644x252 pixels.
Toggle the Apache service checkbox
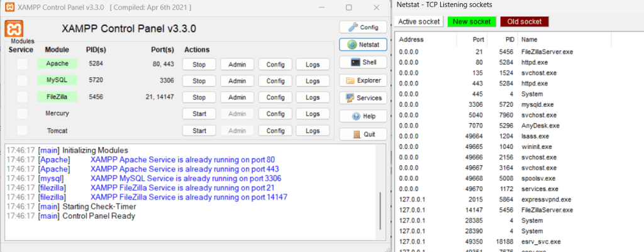click(22, 64)
